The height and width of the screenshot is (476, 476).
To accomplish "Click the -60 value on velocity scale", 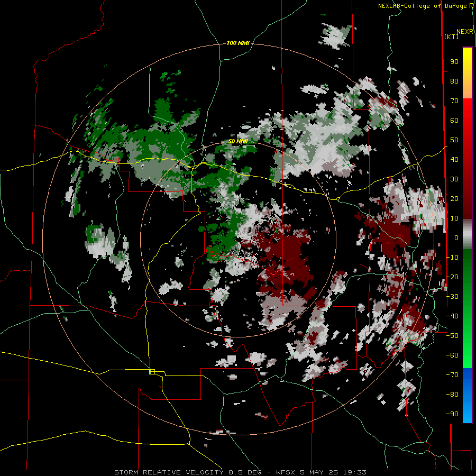I will [452, 355].
